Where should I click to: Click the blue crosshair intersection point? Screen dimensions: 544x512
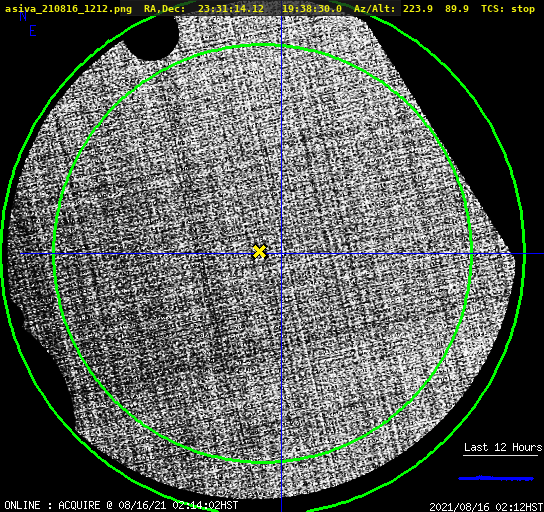pyautogui.click(x=281, y=254)
